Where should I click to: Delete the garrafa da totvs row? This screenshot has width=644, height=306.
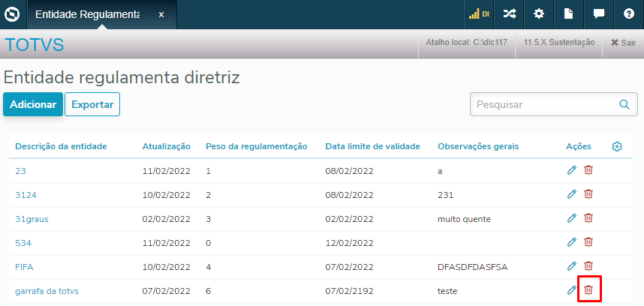click(588, 290)
